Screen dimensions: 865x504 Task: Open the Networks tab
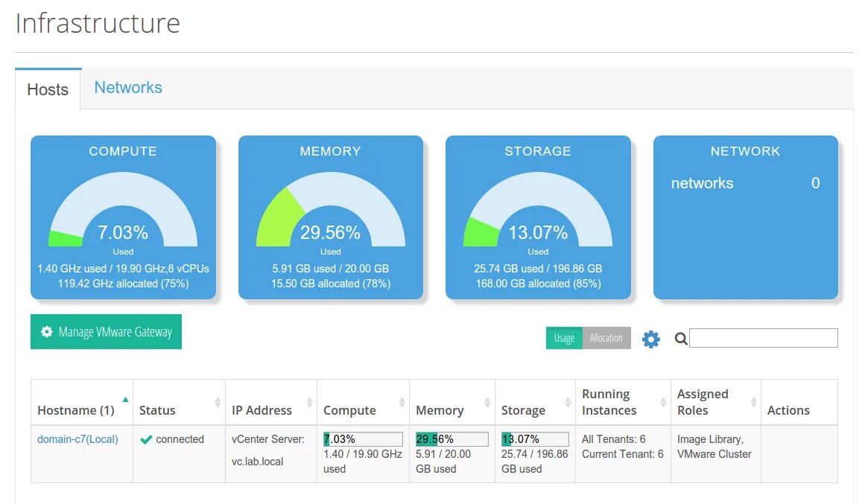[128, 88]
